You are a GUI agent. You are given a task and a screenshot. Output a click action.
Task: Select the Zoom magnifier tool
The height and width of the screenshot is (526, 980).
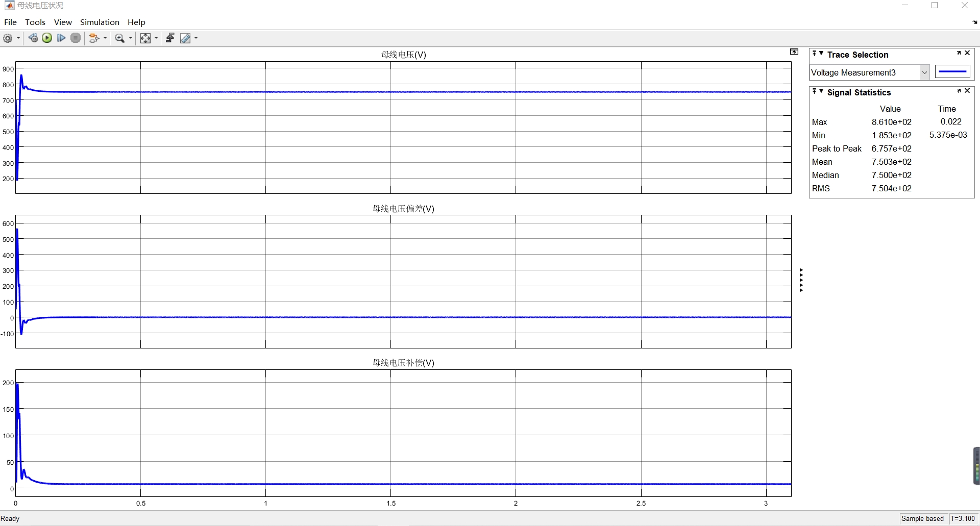120,38
